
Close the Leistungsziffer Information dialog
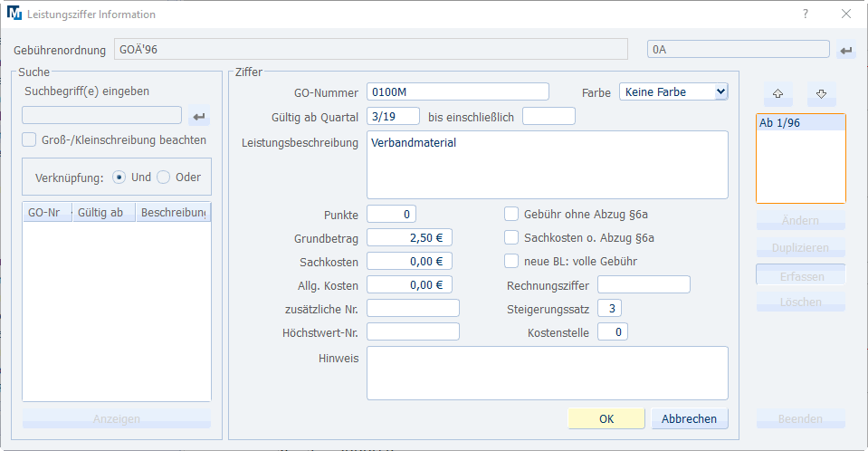[846, 14]
